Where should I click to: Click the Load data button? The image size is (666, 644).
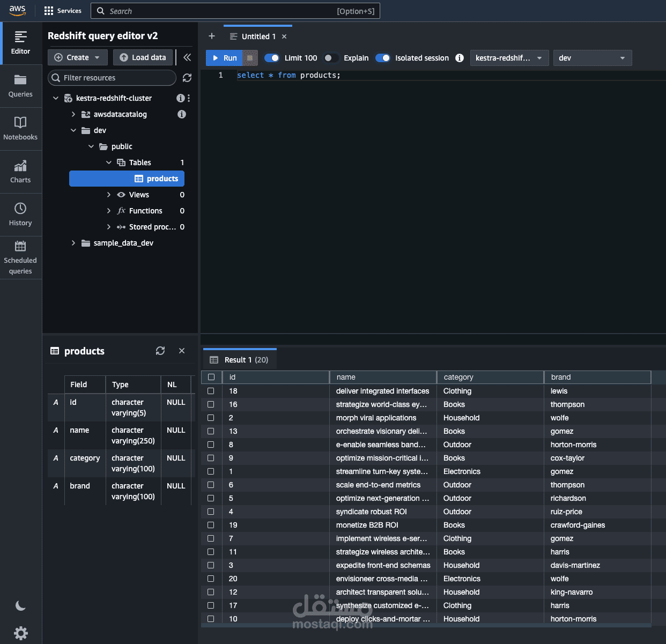pyautogui.click(x=143, y=57)
